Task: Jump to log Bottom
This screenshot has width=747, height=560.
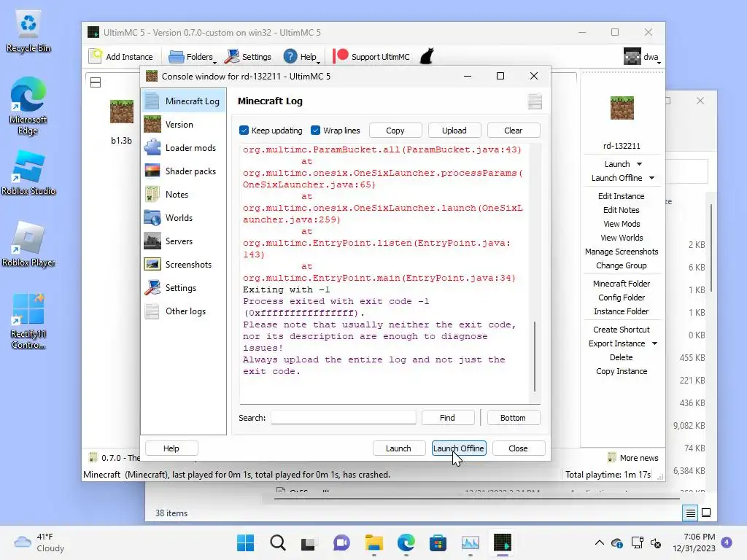Action: point(513,418)
